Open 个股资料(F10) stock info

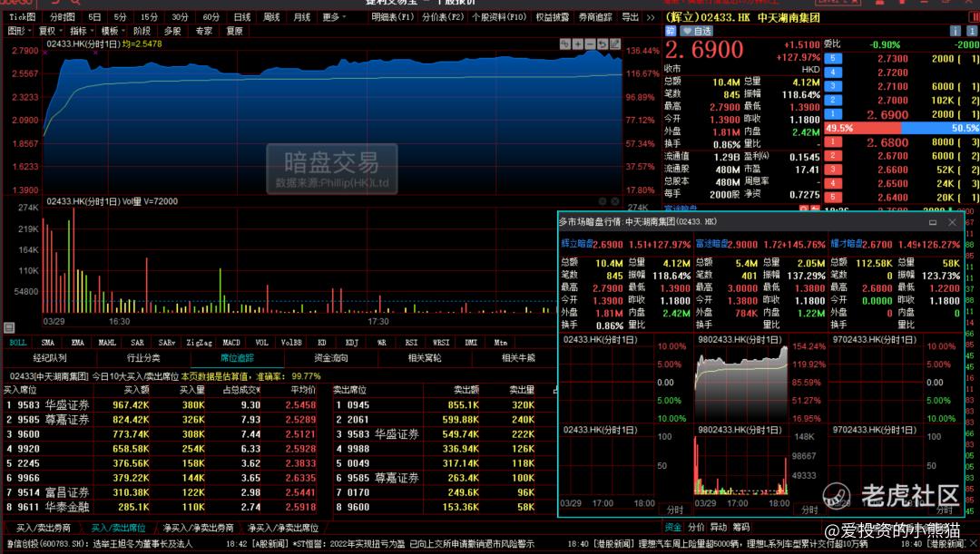(x=499, y=17)
